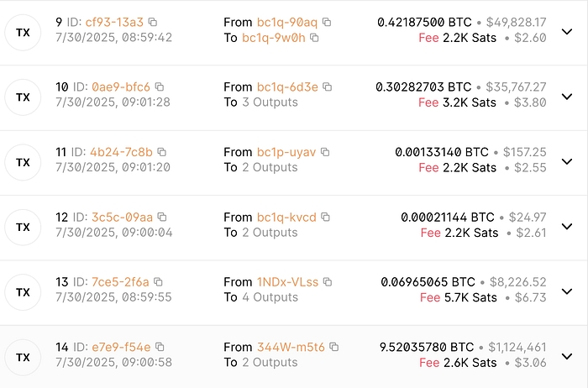Copy sender address bc1p-uyav
Viewport: 588px width, 388px height.
pos(325,152)
